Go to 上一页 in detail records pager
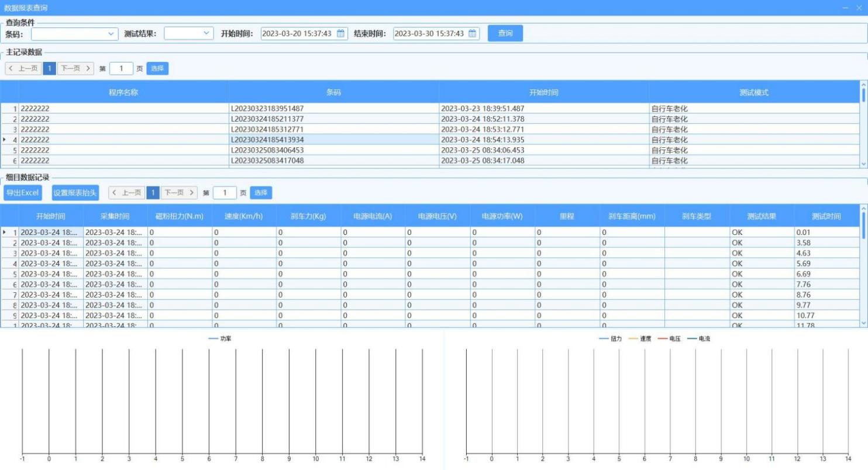 click(x=126, y=192)
